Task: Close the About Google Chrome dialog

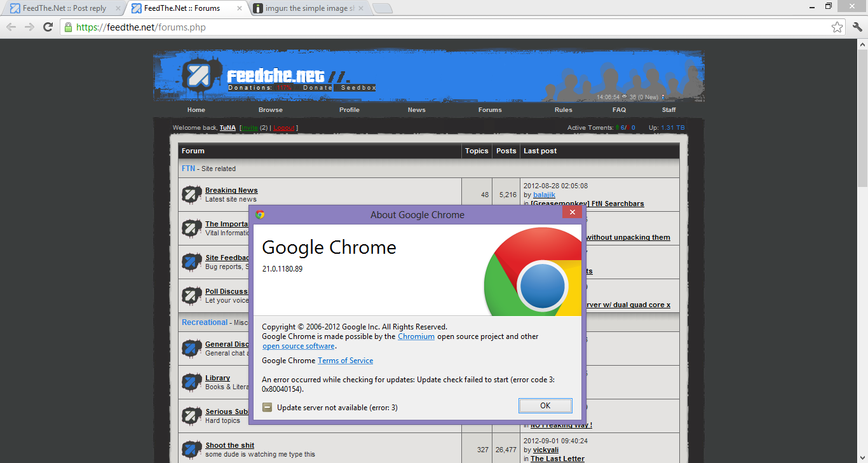Action: [573, 212]
